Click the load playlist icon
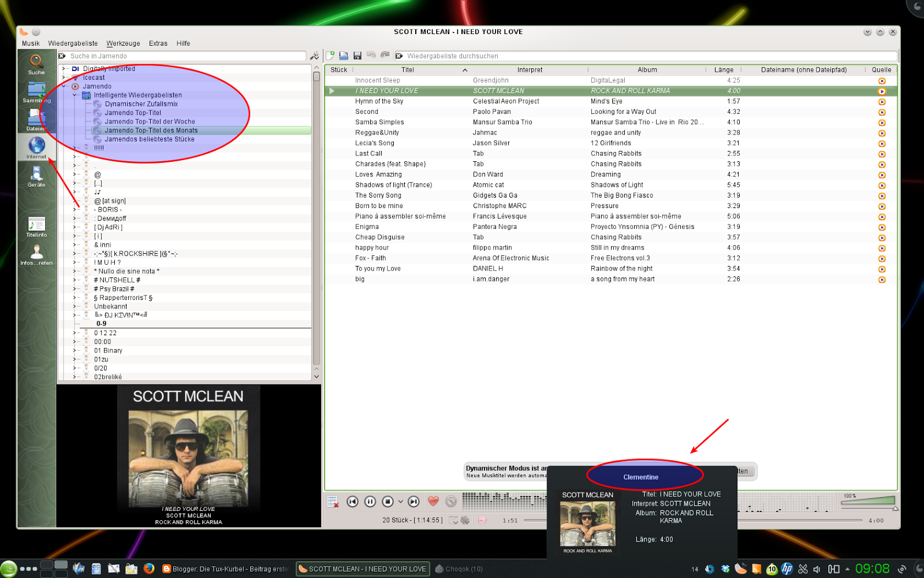The image size is (924, 578). pos(344,55)
